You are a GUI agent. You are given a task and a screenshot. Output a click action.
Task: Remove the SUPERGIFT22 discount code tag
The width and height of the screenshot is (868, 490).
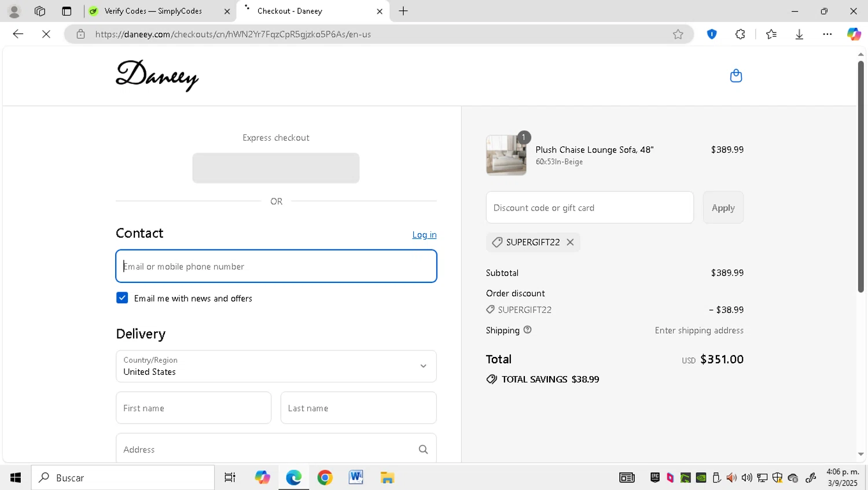click(570, 242)
